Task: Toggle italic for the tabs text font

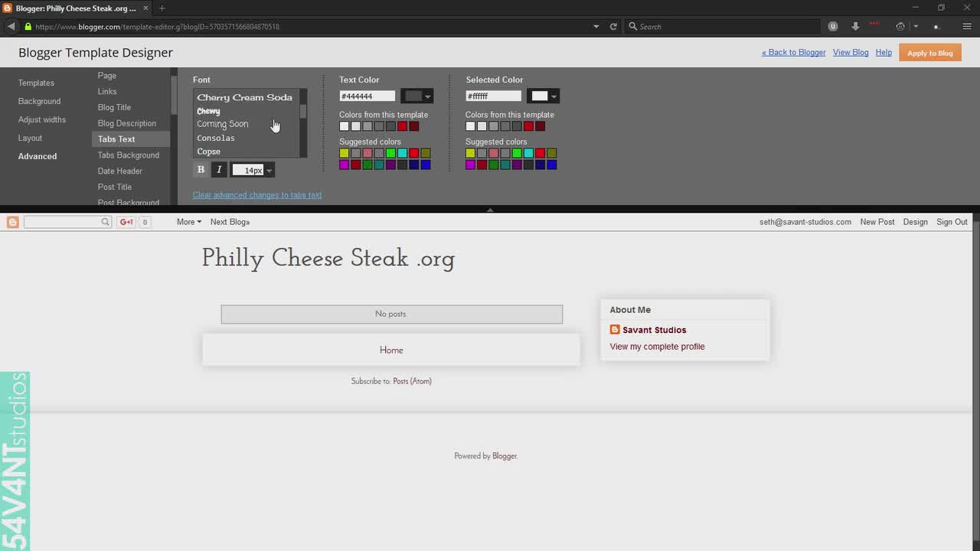Action: 219,170
